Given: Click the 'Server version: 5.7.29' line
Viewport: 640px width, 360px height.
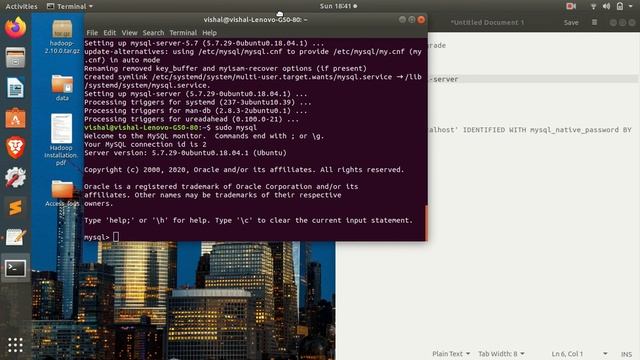Looking at the screenshot, I should (185, 153).
